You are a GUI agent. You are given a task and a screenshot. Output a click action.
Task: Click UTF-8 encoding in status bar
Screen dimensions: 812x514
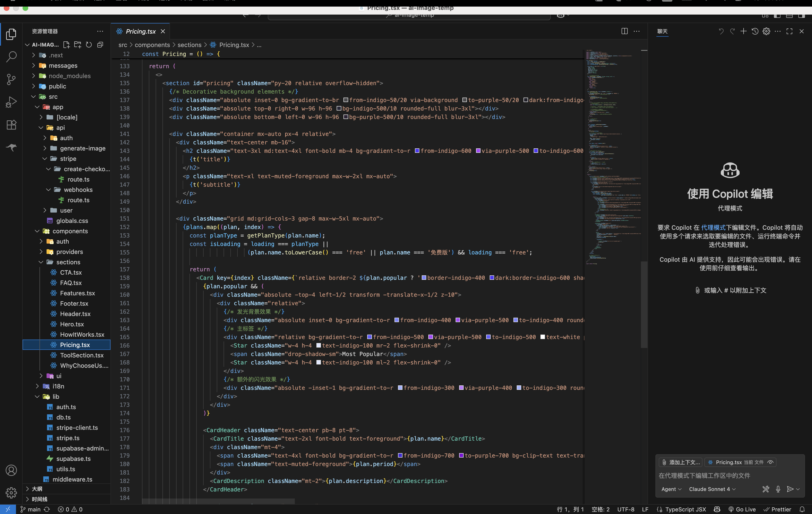[626, 509]
